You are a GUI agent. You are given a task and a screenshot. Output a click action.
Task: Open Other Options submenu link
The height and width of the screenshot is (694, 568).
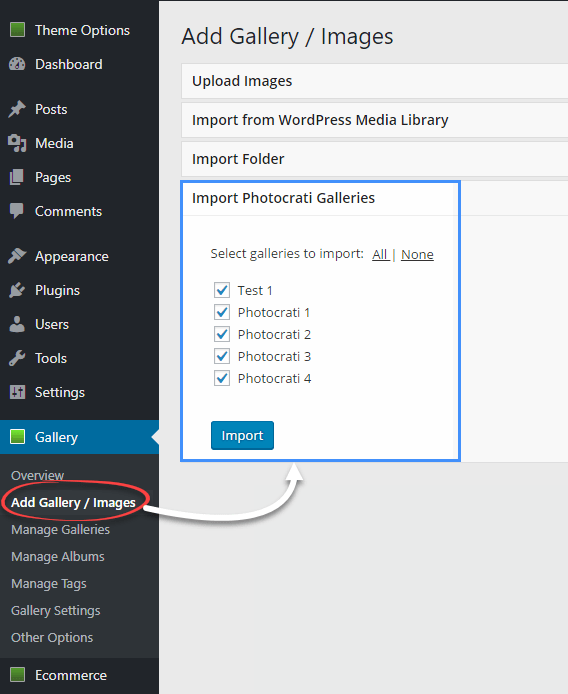tap(52, 637)
